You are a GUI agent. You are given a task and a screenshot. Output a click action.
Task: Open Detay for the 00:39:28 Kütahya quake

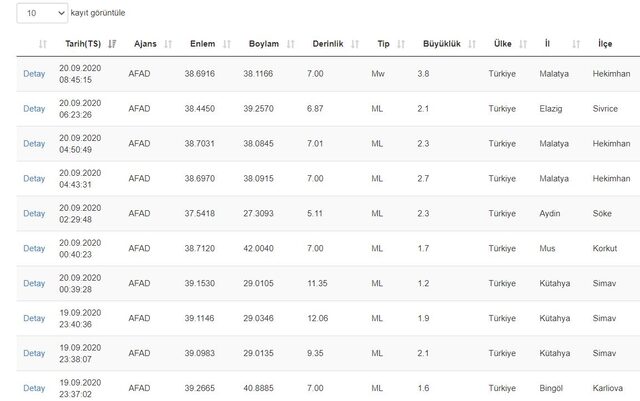pyautogui.click(x=34, y=284)
